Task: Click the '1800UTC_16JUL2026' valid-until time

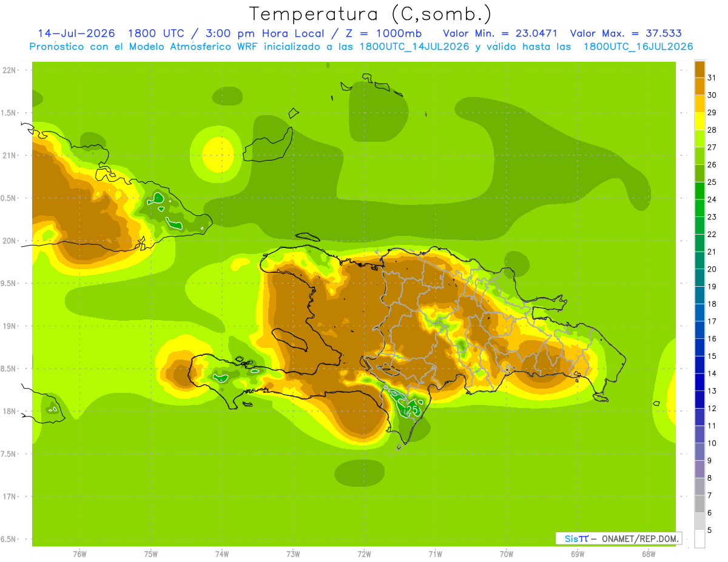Action: click(638, 47)
